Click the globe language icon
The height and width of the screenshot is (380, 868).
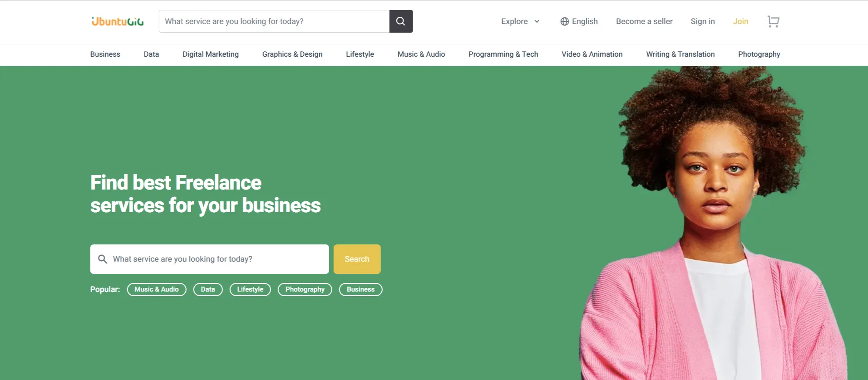pos(564,21)
